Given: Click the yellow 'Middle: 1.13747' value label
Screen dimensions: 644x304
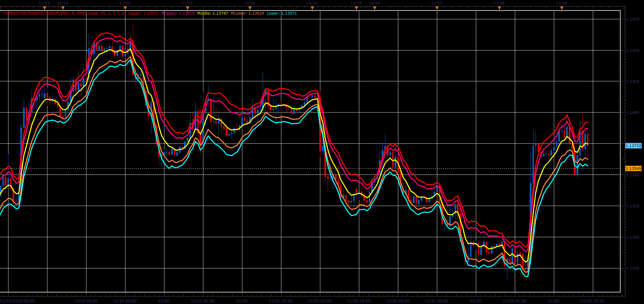Looking at the screenshot, I should [x=213, y=14].
